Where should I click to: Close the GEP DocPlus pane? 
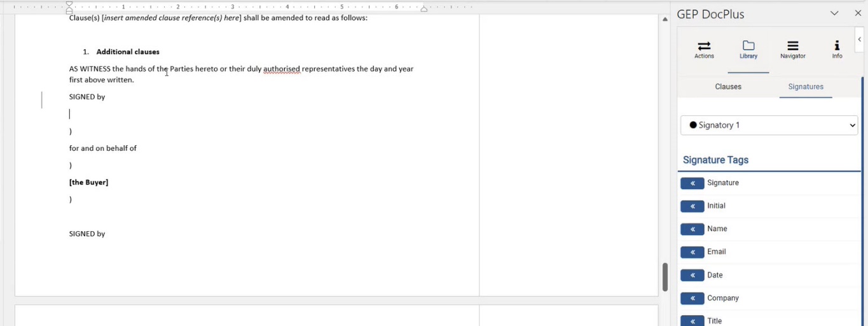tap(857, 13)
